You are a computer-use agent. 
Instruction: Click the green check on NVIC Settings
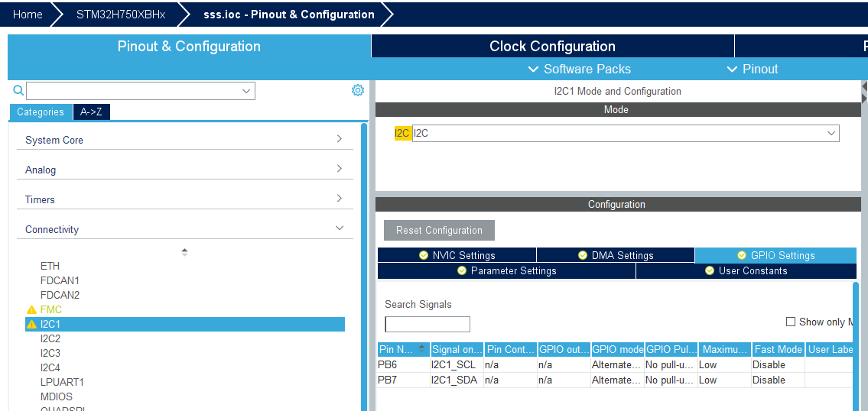[x=424, y=255]
